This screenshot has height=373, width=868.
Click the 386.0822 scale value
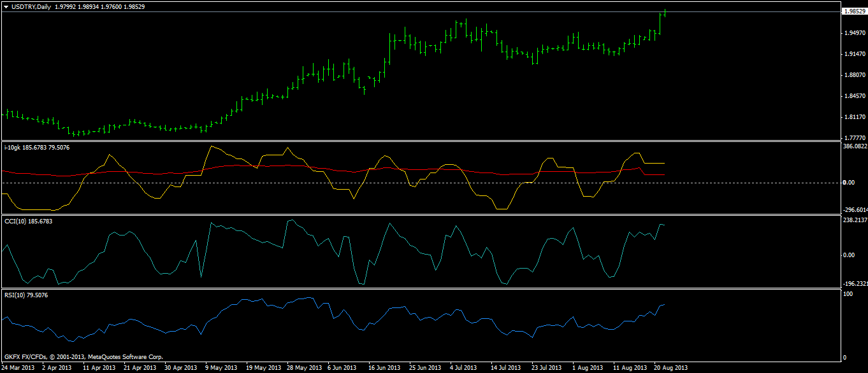[x=855, y=146]
